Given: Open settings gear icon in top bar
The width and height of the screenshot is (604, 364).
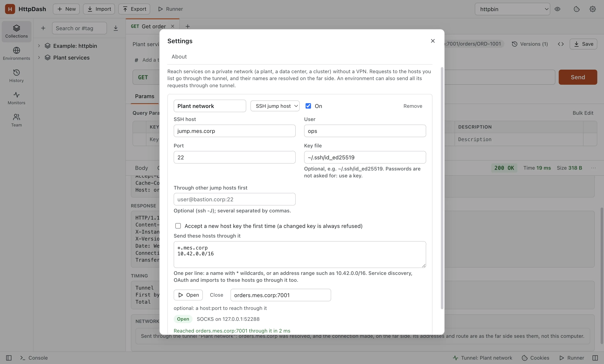Looking at the screenshot, I should click(592, 9).
